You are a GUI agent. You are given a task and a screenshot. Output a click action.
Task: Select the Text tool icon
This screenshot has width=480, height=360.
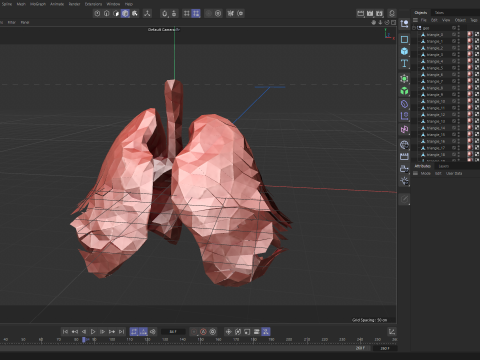point(404,63)
